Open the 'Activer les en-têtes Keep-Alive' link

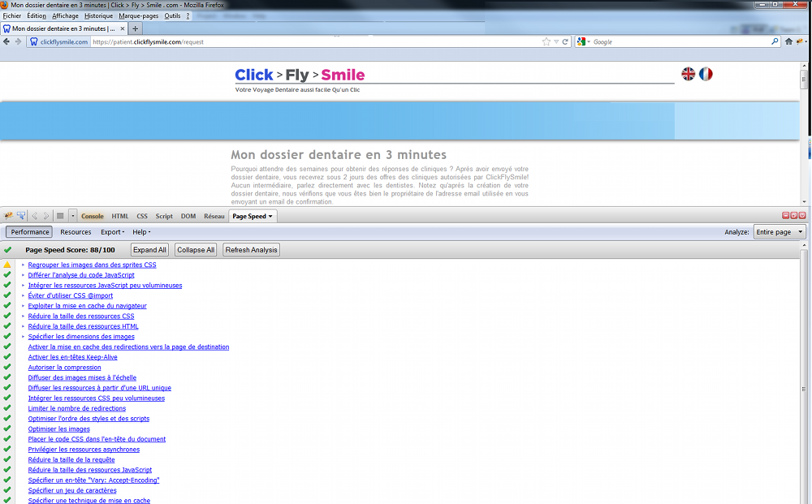(72, 357)
